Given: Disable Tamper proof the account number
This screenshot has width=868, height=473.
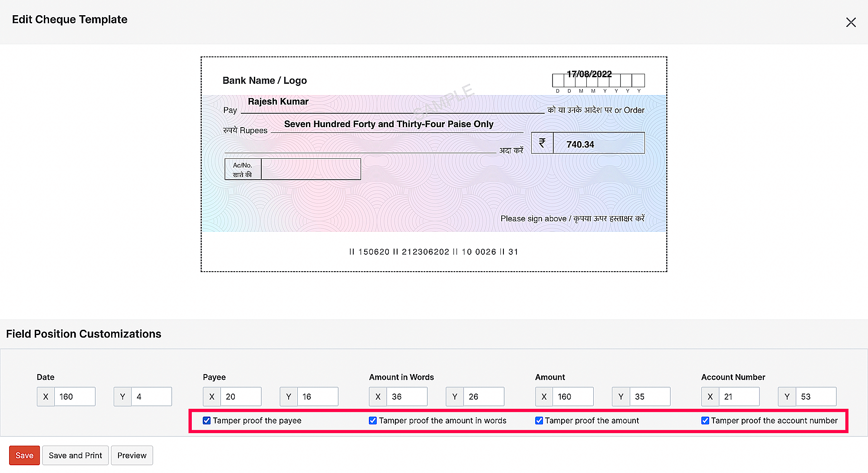Looking at the screenshot, I should tap(705, 420).
